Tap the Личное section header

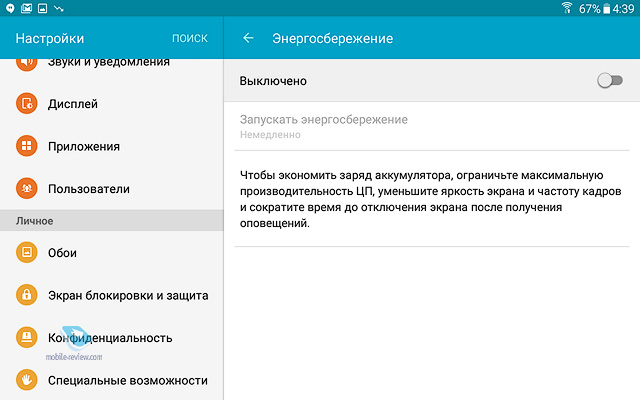(35, 220)
